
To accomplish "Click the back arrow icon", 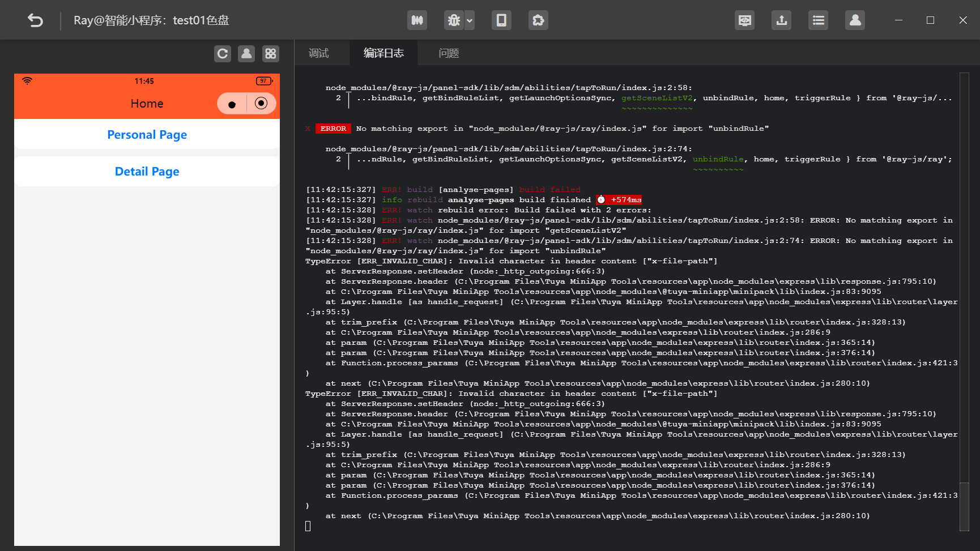I will 35,20.
